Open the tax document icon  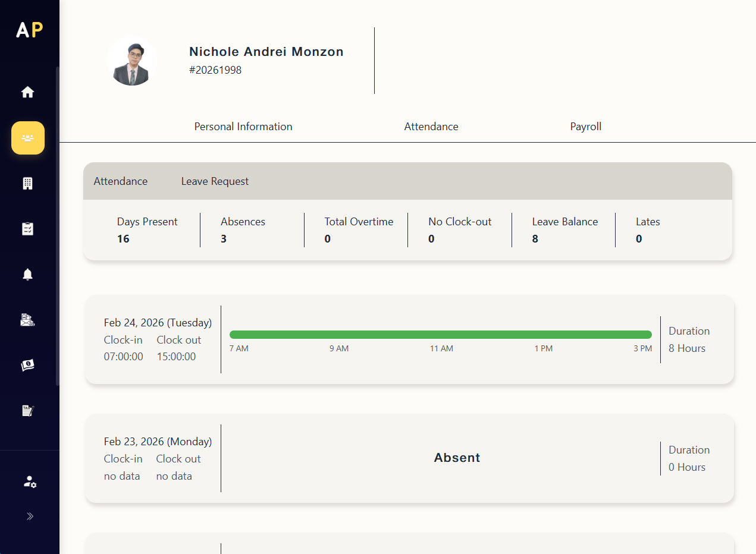point(28,411)
